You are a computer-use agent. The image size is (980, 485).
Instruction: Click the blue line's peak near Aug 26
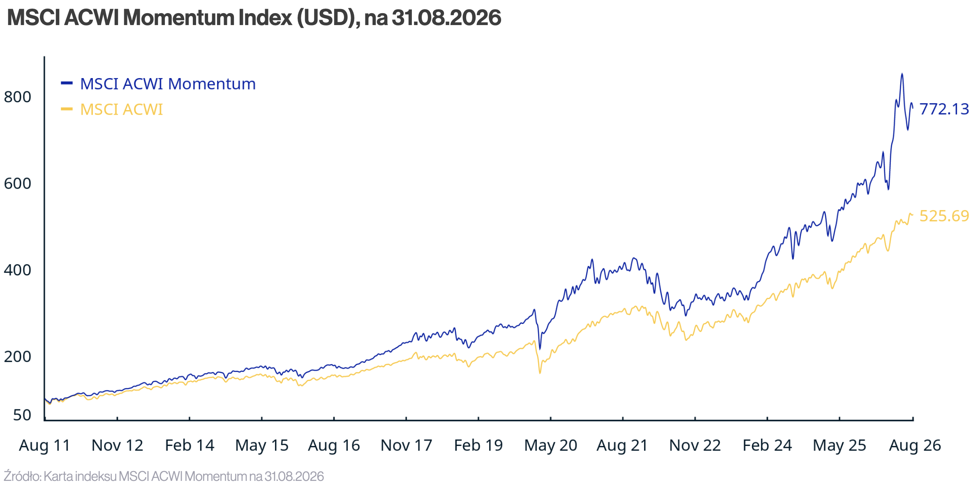tap(902, 74)
